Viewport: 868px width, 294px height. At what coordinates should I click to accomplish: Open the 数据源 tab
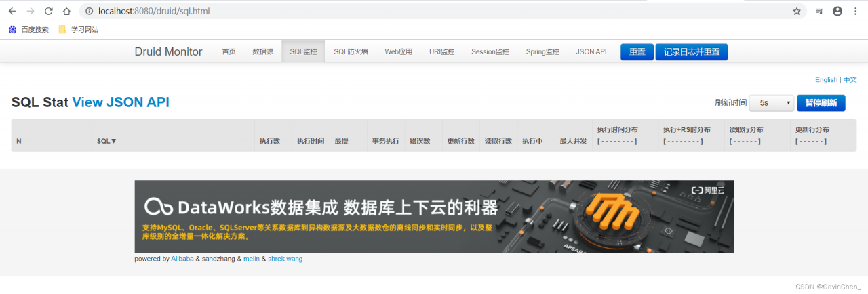click(262, 51)
